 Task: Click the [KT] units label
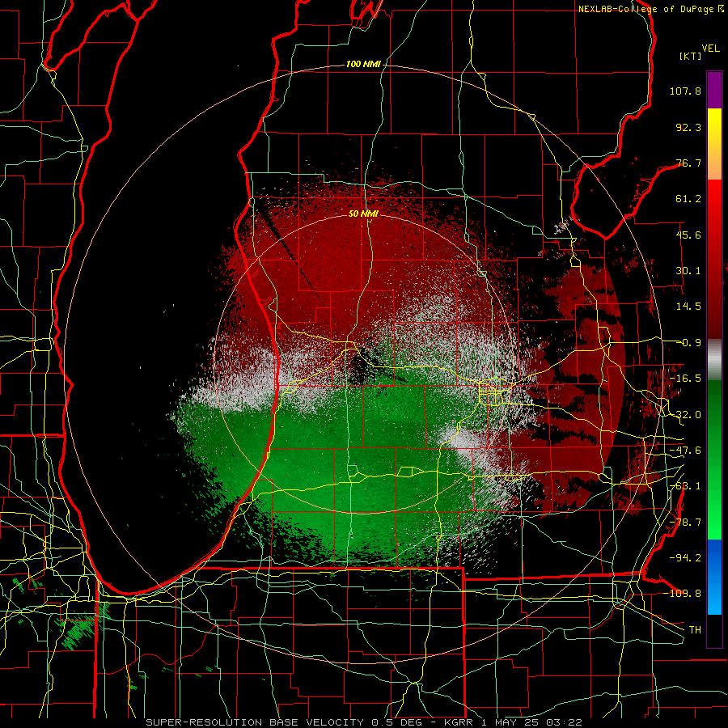pos(691,56)
